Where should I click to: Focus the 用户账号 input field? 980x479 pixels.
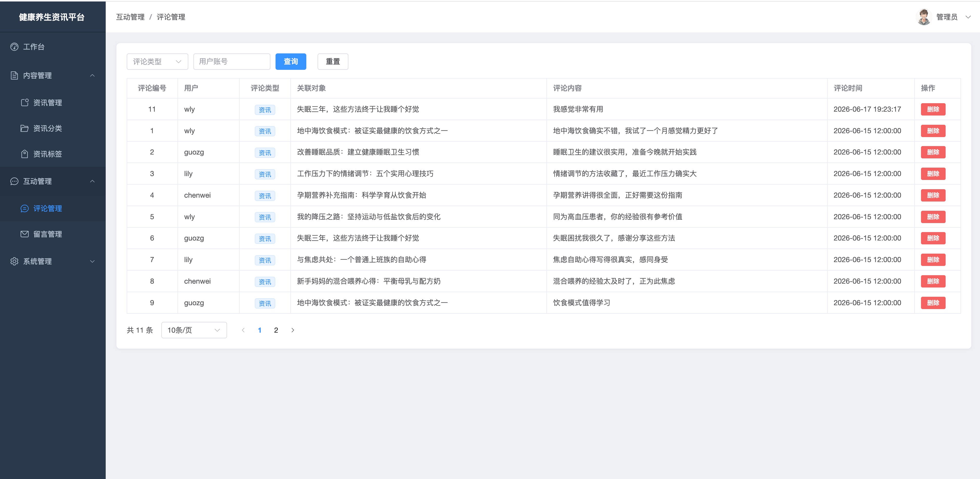point(232,62)
